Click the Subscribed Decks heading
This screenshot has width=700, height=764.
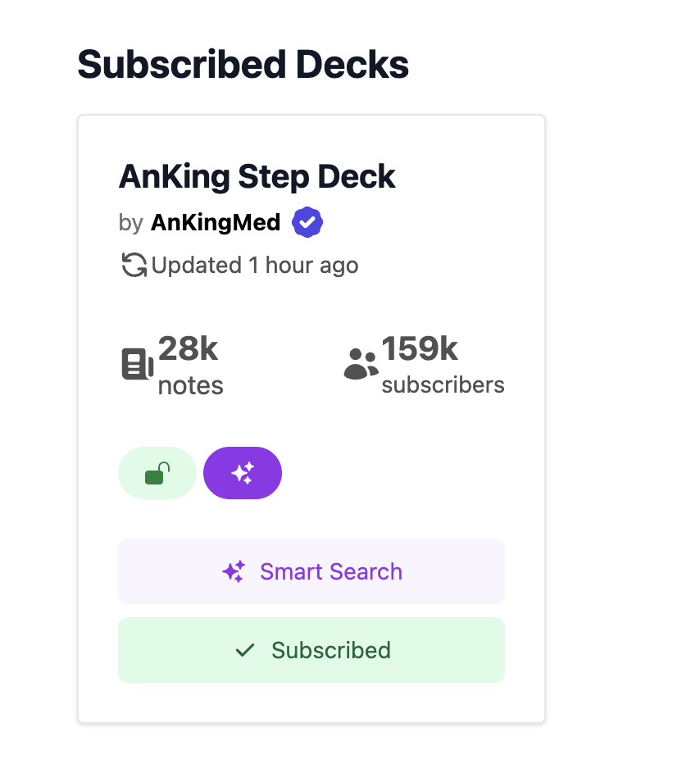(243, 65)
